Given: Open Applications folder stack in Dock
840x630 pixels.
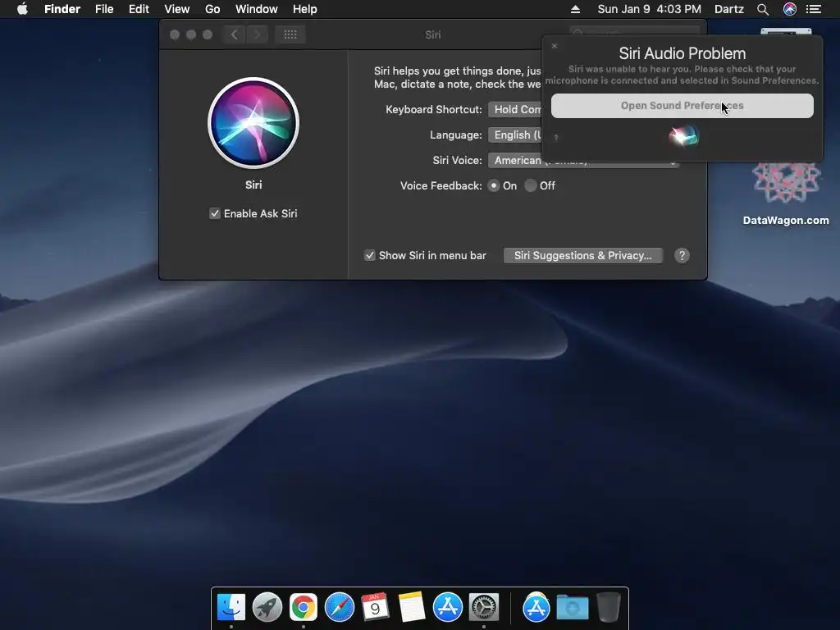Looking at the screenshot, I should [x=536, y=607].
